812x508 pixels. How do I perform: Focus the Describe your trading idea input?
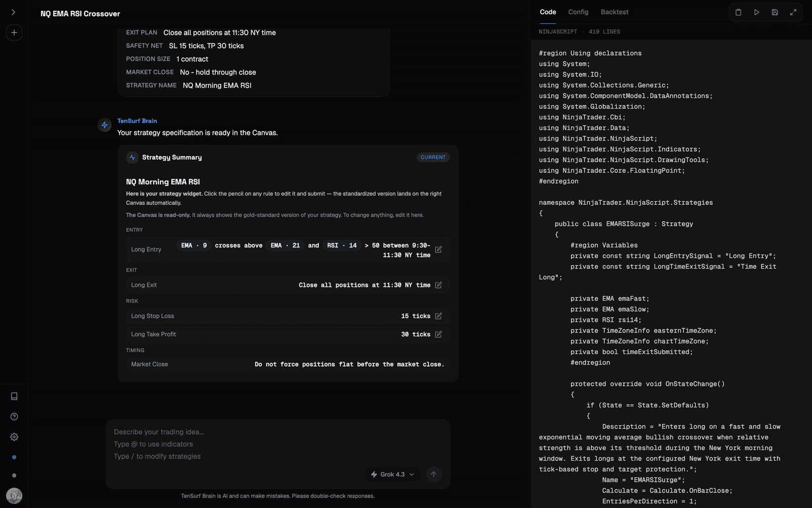pos(278,444)
